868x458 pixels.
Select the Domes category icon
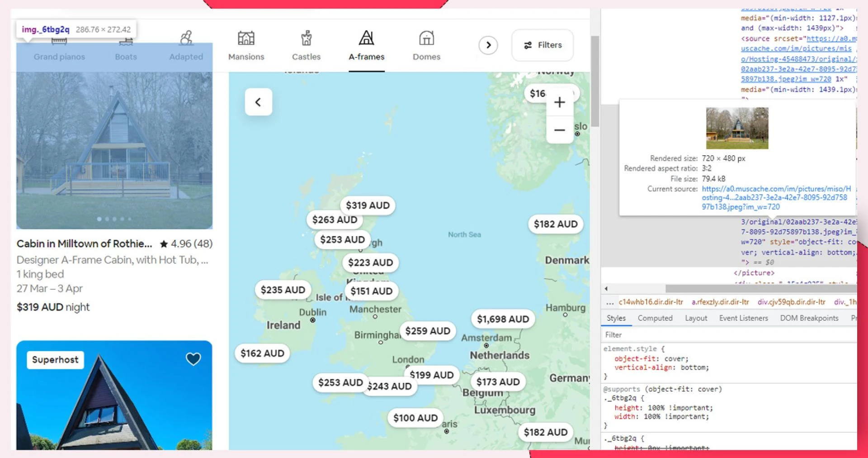[x=426, y=38]
